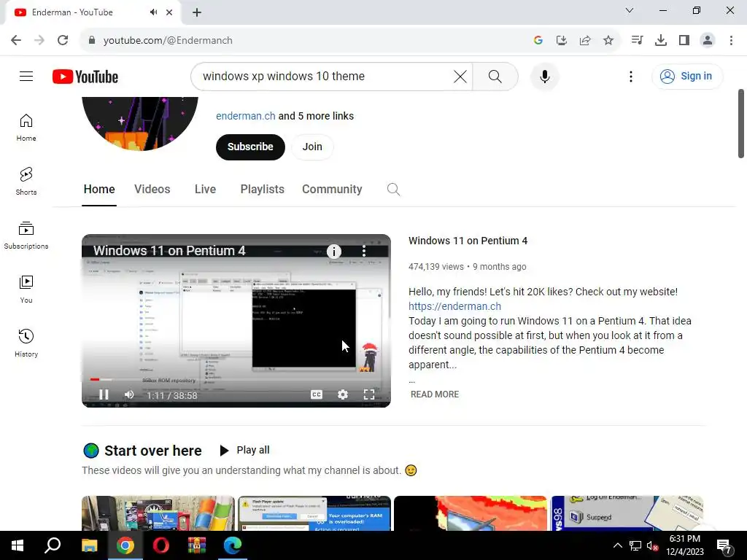Clear the search box with the X
Viewport: 747px width, 560px height.
point(460,76)
